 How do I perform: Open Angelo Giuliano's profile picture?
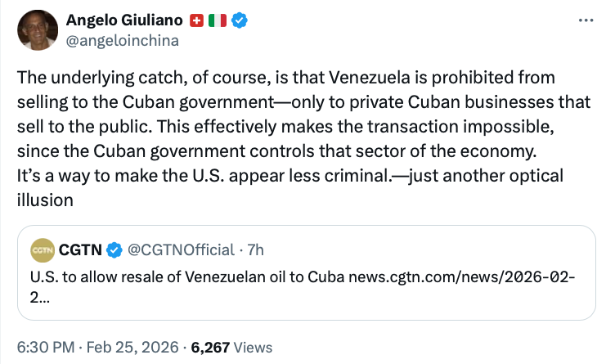pyautogui.click(x=38, y=29)
